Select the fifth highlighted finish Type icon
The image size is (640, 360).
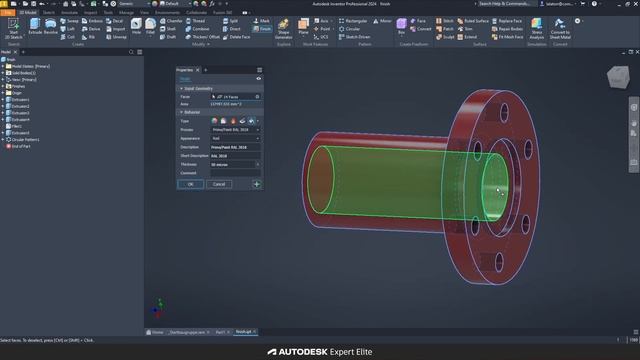pos(251,121)
